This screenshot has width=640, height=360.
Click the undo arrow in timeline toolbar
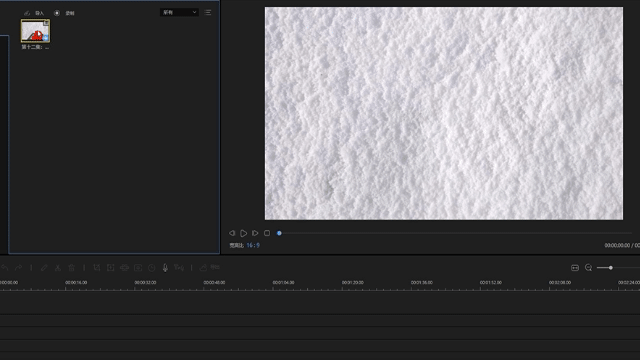pyautogui.click(x=5, y=268)
